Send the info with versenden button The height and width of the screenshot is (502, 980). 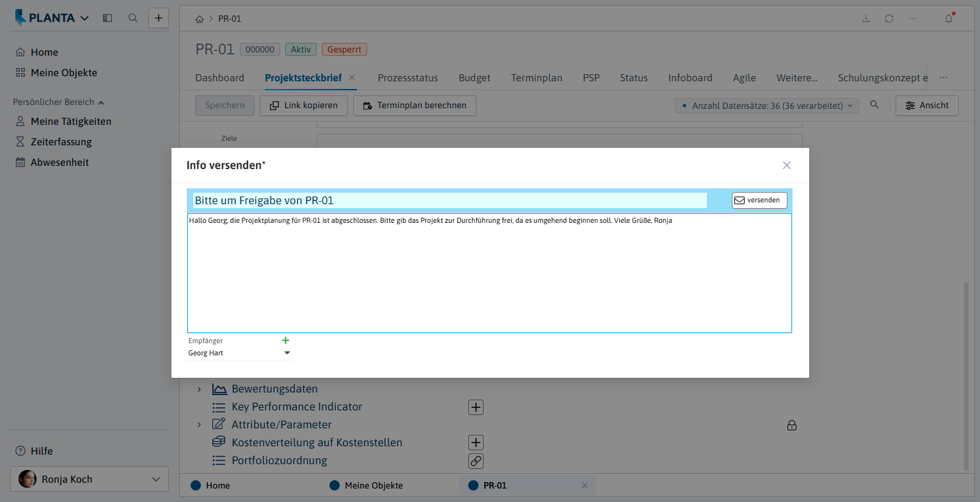pyautogui.click(x=759, y=200)
